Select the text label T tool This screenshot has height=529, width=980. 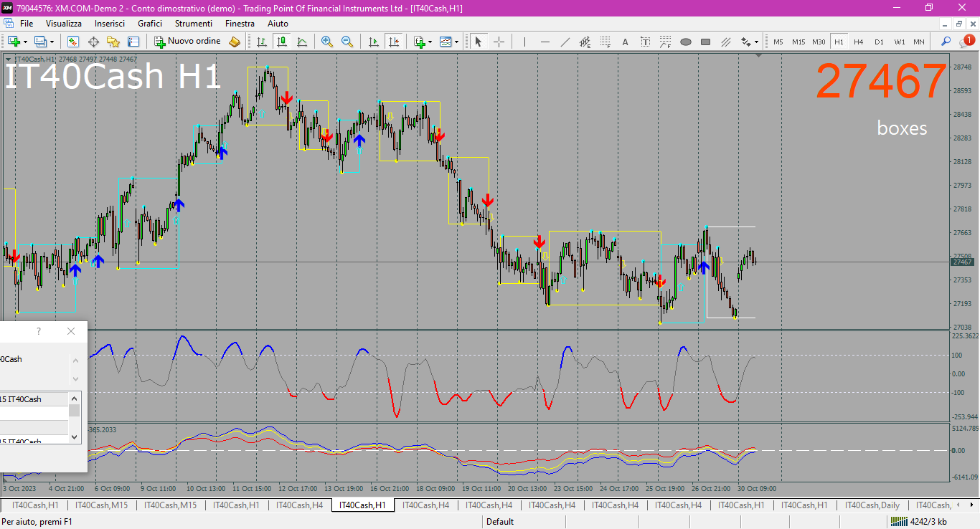point(645,42)
